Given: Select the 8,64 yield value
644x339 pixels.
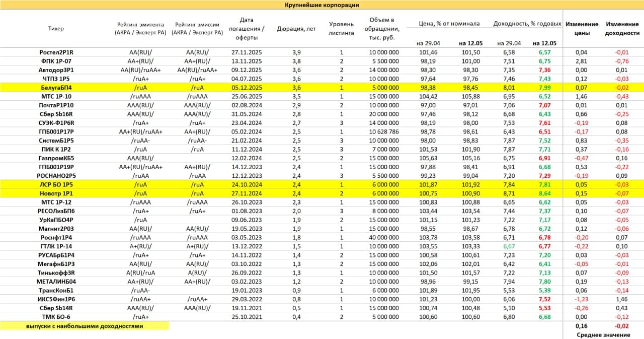Looking at the screenshot, I should pos(544,193).
